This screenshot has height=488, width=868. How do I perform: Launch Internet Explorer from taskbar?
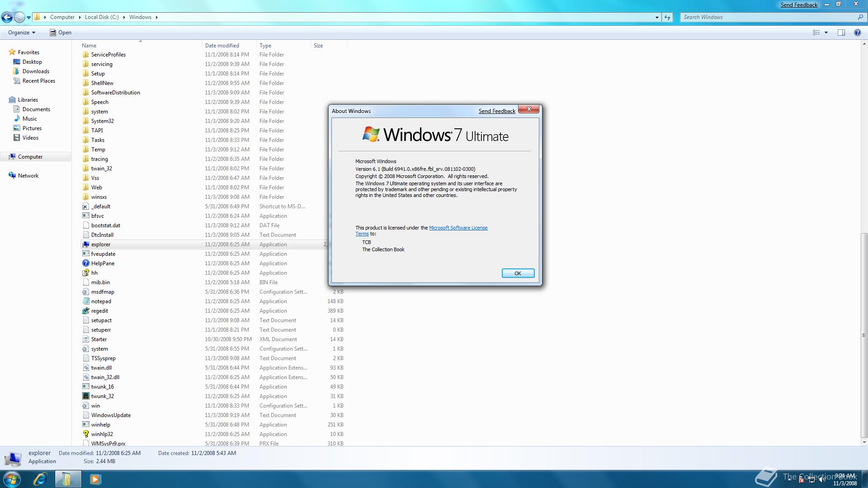tap(41, 479)
